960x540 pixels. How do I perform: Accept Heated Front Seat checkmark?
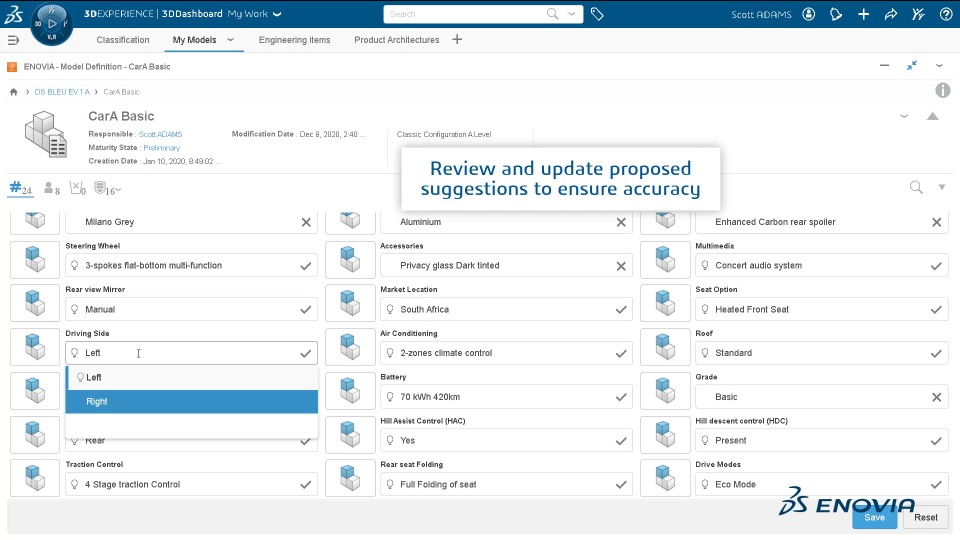[x=936, y=310]
